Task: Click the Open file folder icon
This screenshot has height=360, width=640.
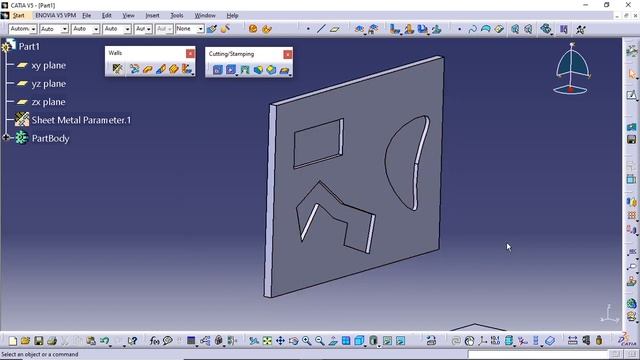Action: coord(25,340)
